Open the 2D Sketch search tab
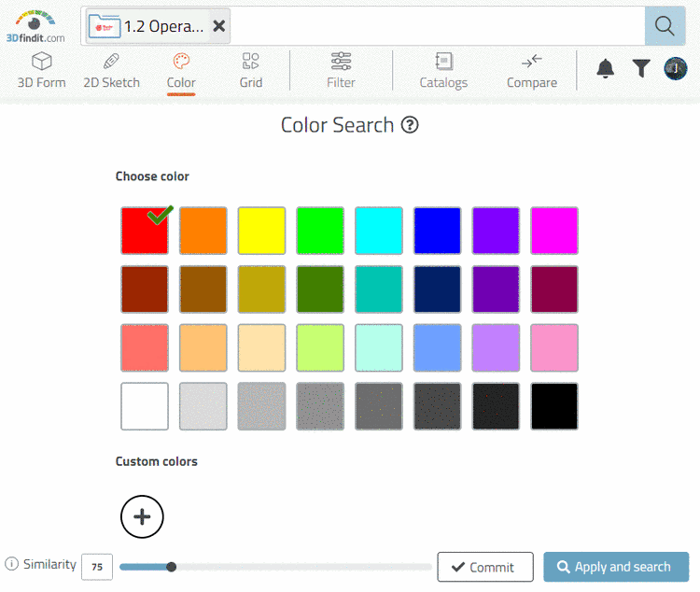700x592 pixels. [x=111, y=71]
